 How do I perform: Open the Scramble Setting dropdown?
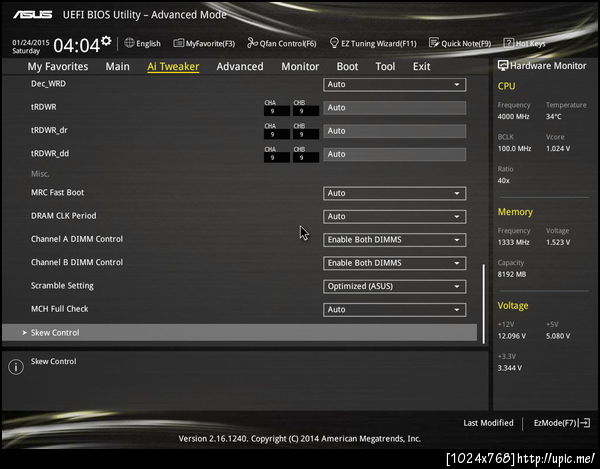pos(395,287)
